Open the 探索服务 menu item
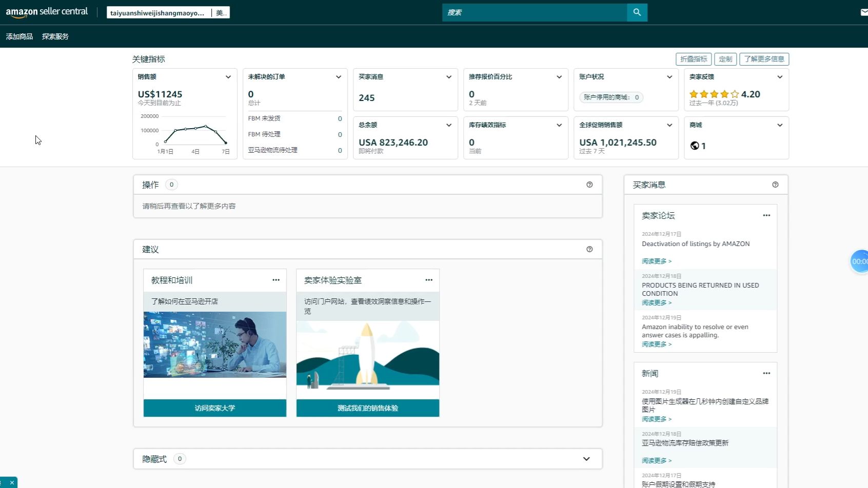Viewport: 868px width, 488px height. coord(55,36)
